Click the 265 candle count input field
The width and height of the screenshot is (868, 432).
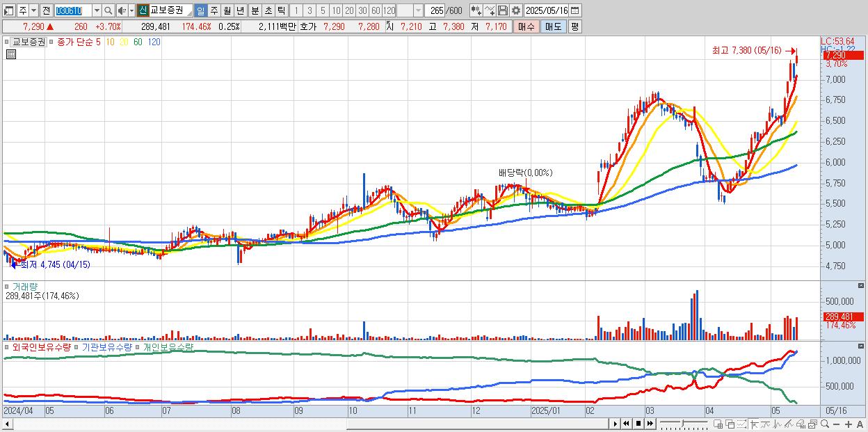[x=435, y=10]
